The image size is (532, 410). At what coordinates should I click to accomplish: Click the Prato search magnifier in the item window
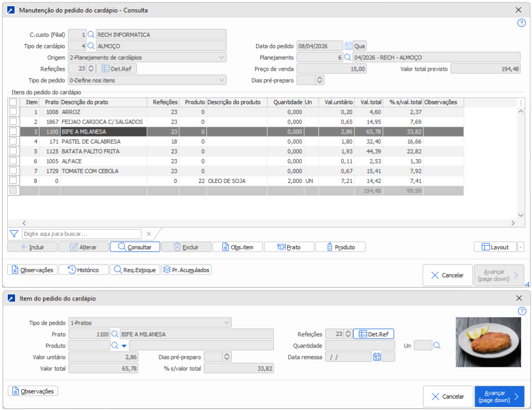pos(115,334)
